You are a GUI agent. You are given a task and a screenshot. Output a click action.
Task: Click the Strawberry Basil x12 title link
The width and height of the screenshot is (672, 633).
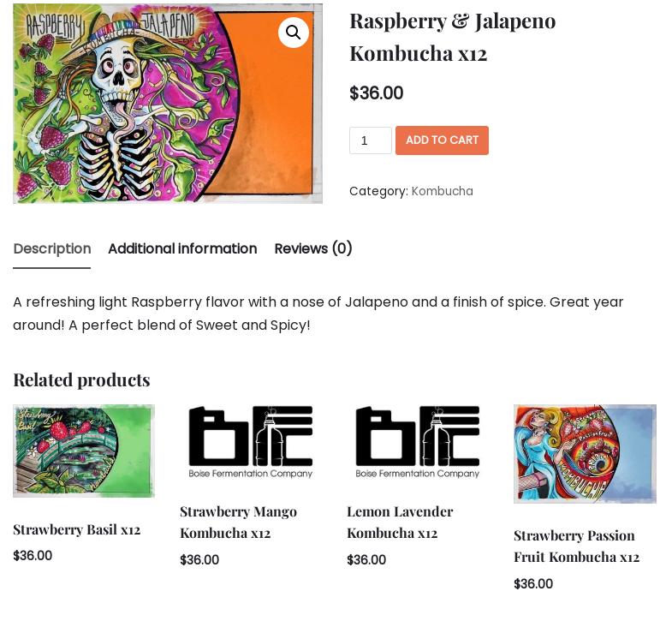(76, 529)
